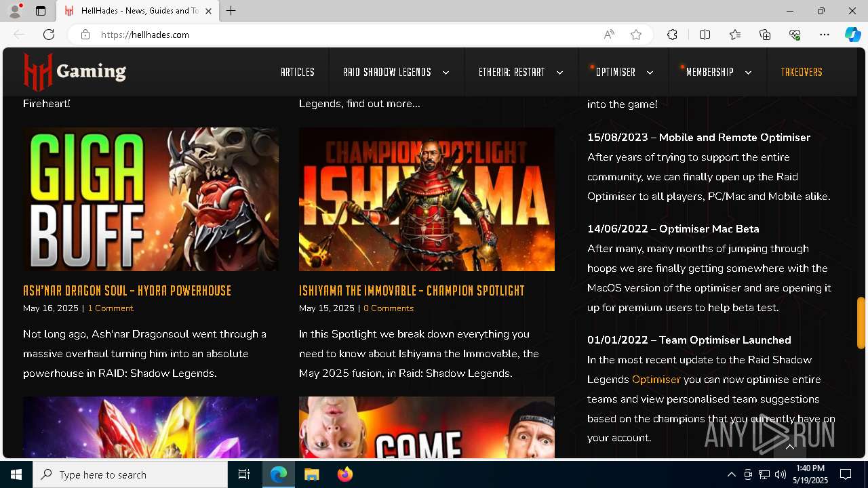Open 1 Comment link
The width and height of the screenshot is (868, 488).
click(x=111, y=308)
